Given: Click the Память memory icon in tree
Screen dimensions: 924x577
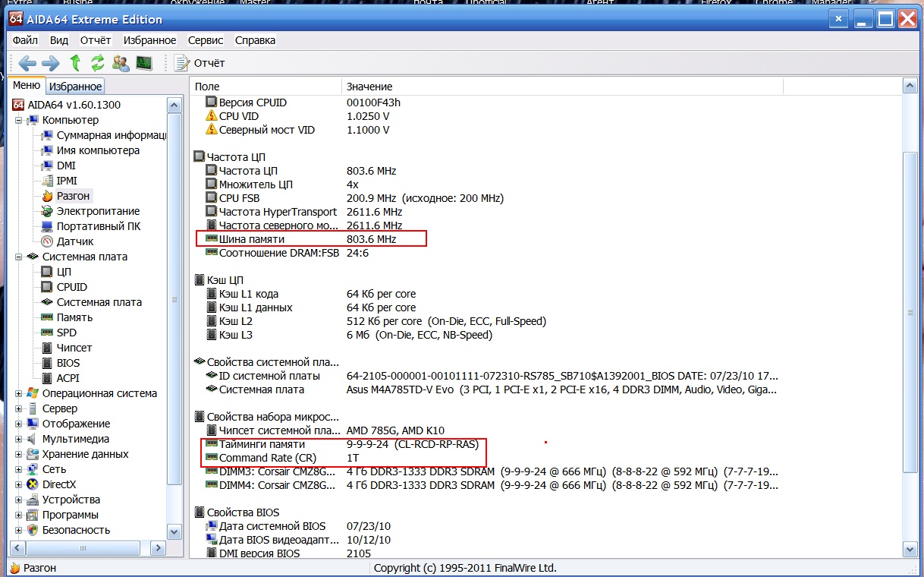Looking at the screenshot, I should pyautogui.click(x=47, y=317).
